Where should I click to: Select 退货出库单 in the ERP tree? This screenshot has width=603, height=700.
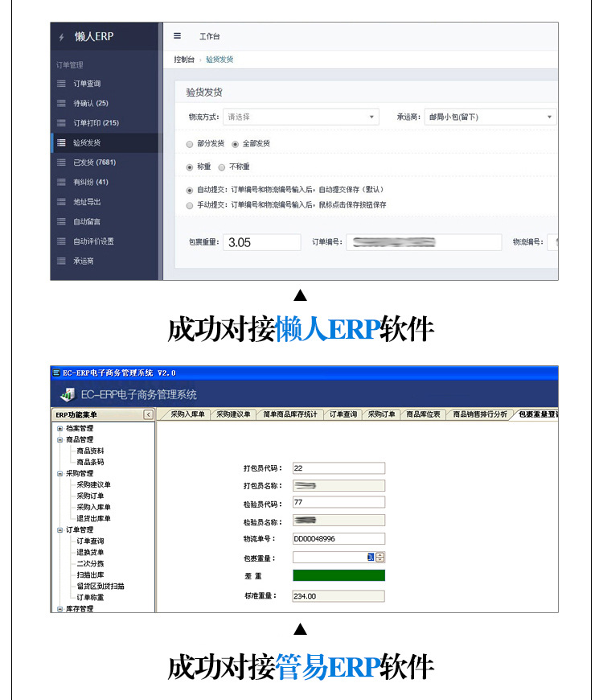93,518
